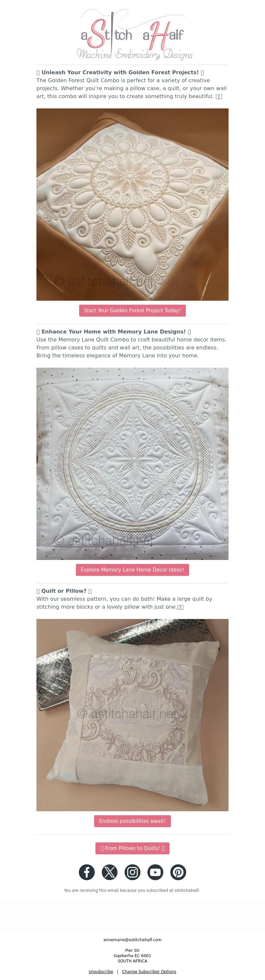
Task: Click annemarie@astitchahalf.com email address
Action: (x=132, y=939)
